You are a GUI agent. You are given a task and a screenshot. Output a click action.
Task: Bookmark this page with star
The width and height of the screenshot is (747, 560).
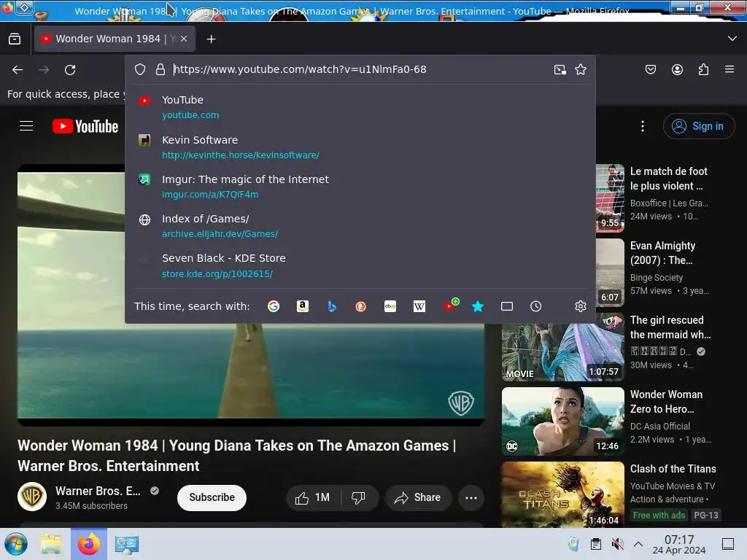tap(580, 69)
